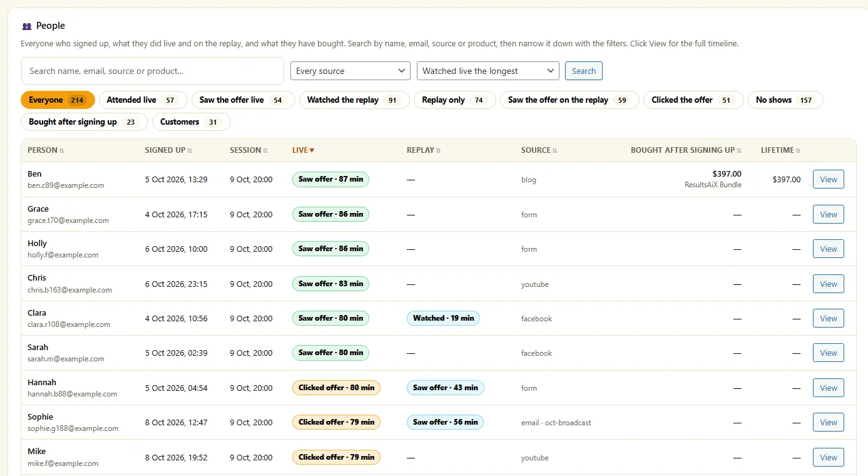The width and height of the screenshot is (868, 476).
Task: Click Ben's lifetime value $397.00
Action: tap(787, 180)
